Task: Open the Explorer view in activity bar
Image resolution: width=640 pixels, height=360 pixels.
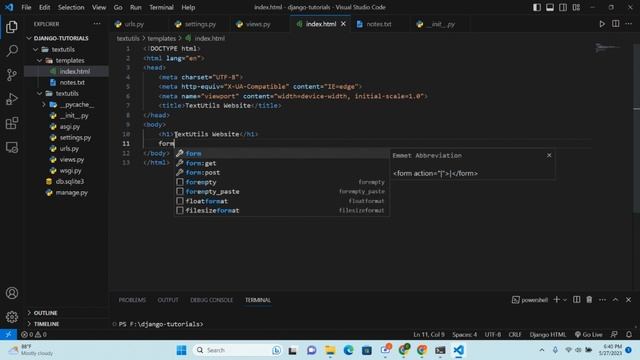Action: (12, 27)
